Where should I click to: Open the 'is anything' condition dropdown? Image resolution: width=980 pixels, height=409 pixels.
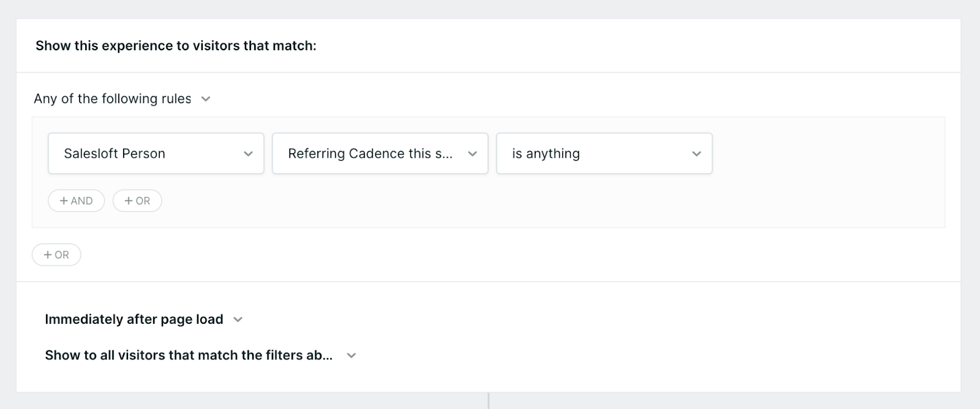605,153
